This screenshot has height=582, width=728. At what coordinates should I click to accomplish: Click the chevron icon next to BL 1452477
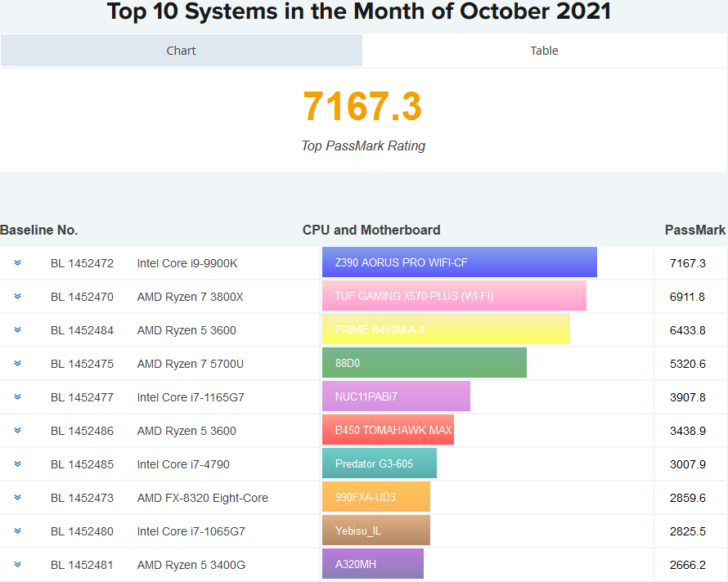pos(18,396)
